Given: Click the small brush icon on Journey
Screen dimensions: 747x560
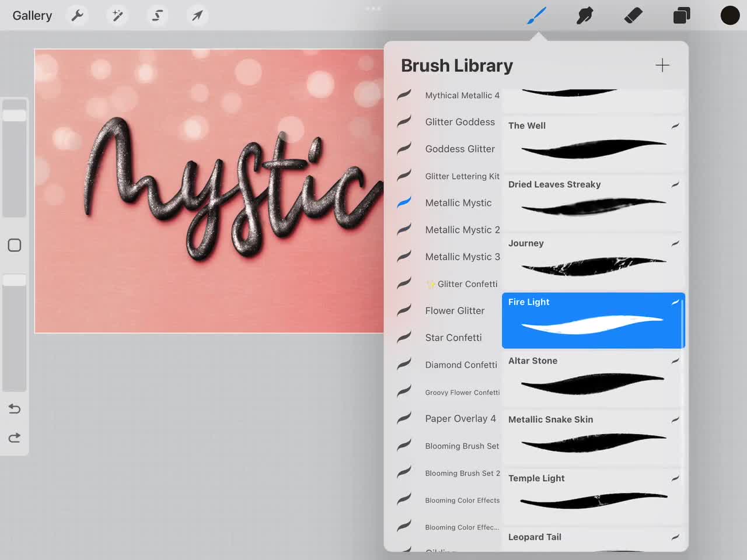Looking at the screenshot, I should coord(675,243).
